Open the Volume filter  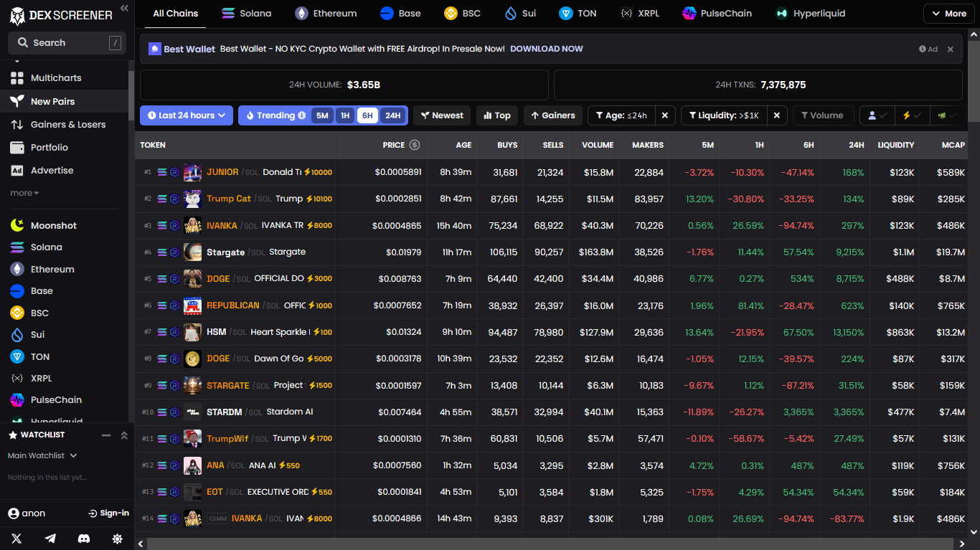click(823, 115)
